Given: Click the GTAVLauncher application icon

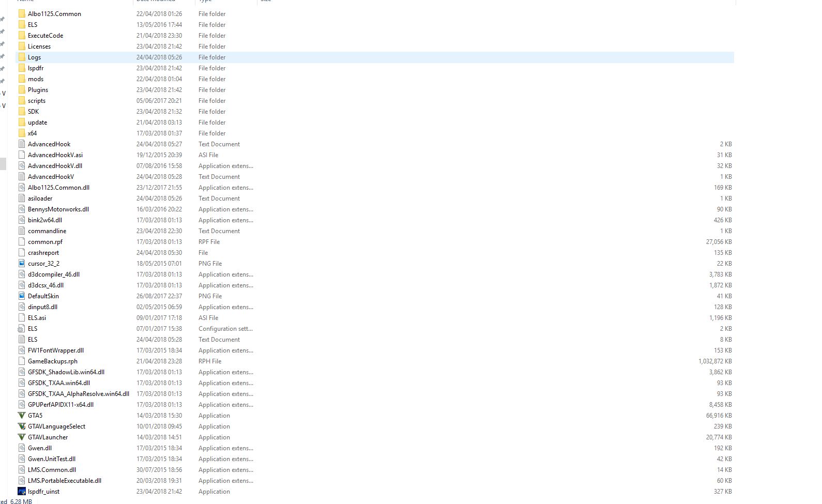Looking at the screenshot, I should tap(22, 437).
